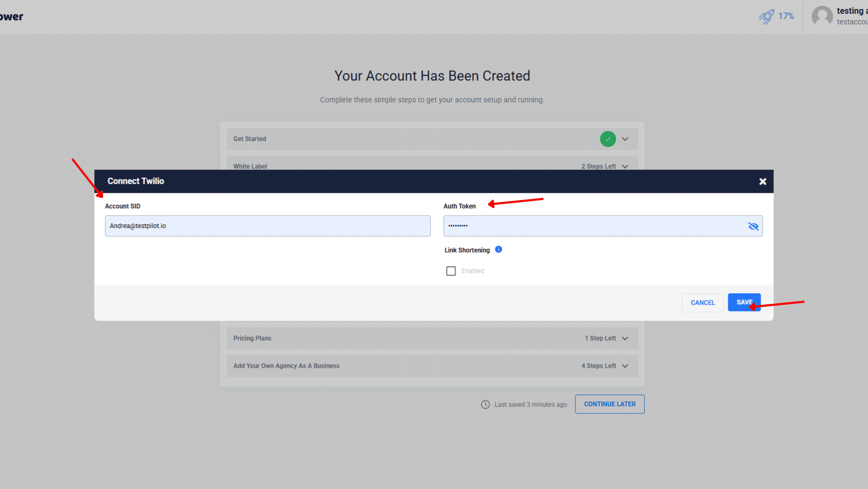Click the Save button

pos(744,302)
